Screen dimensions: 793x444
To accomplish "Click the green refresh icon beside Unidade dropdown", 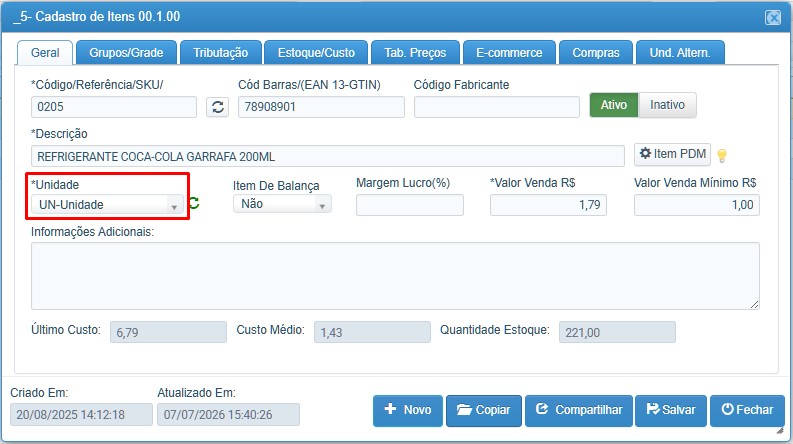I will tap(194, 203).
